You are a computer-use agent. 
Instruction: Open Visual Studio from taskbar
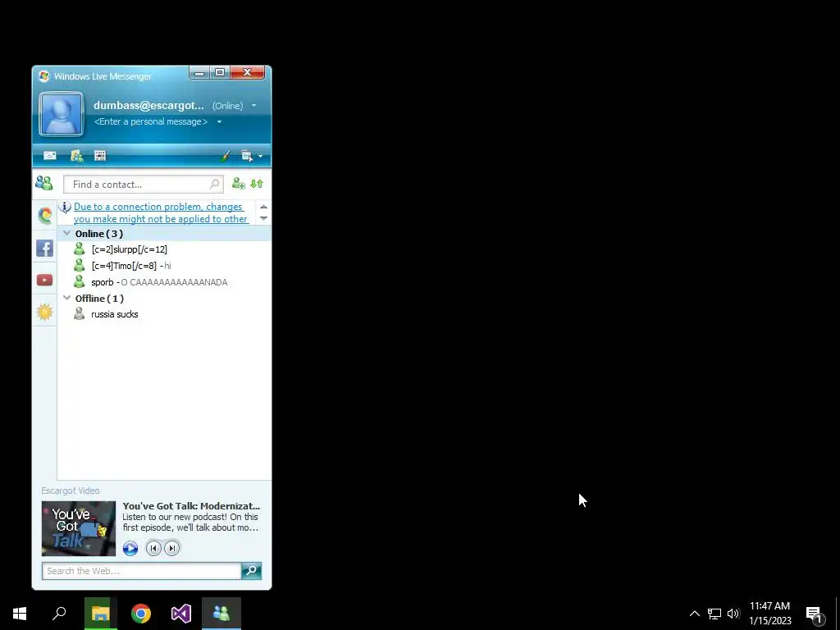coord(181,614)
